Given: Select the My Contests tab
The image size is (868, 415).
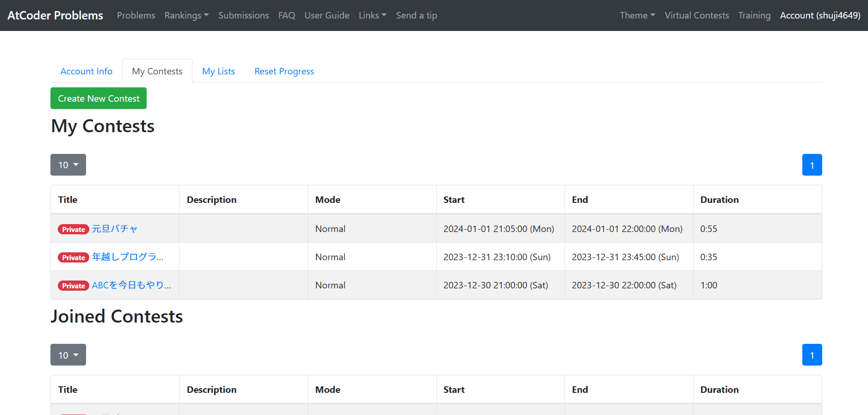Looking at the screenshot, I should 157,71.
